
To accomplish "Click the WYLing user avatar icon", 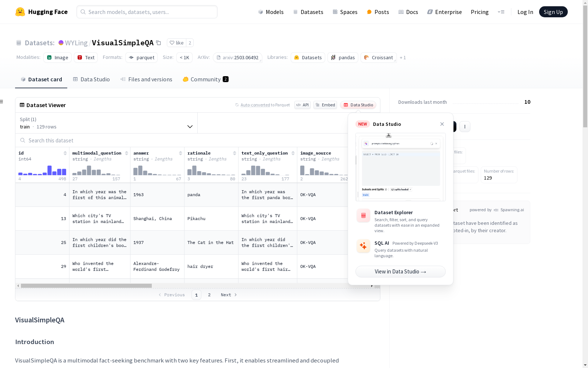I will coord(61,43).
